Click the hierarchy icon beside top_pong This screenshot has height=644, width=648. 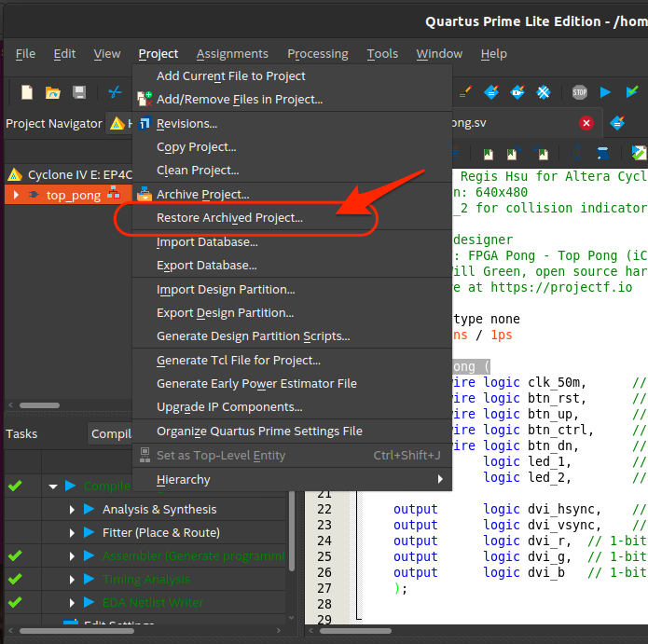click(113, 192)
